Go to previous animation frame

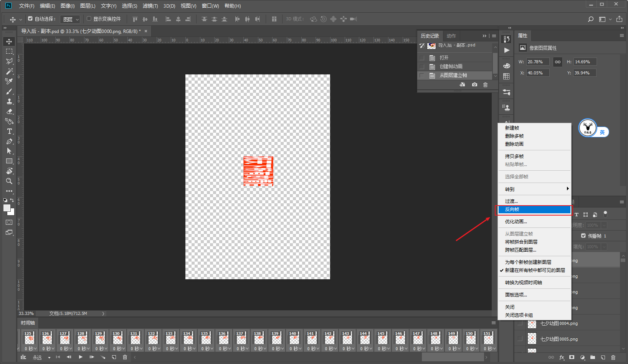[x=69, y=357]
